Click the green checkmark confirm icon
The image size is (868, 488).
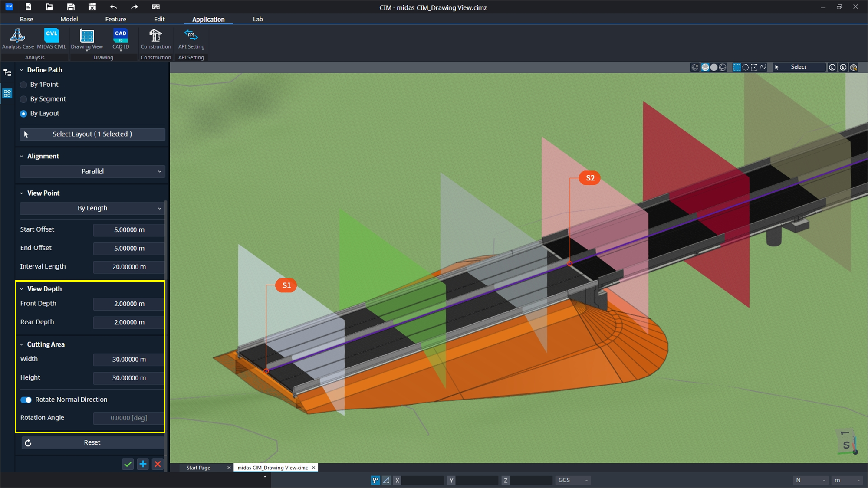128,464
